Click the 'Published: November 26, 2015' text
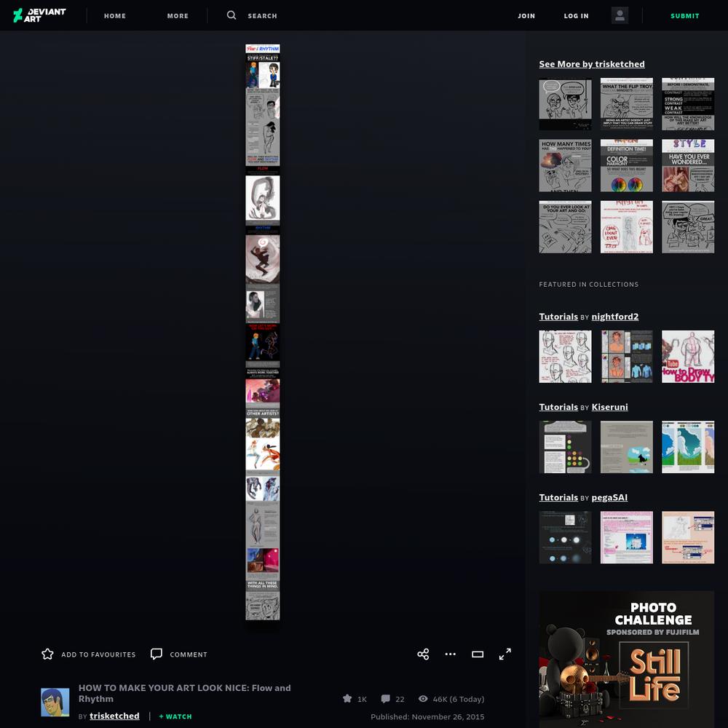 (x=427, y=717)
